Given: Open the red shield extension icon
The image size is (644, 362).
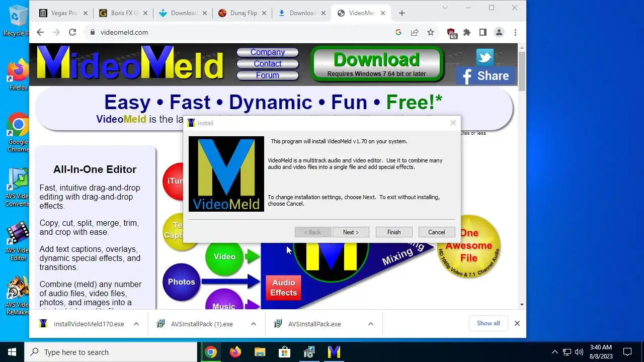Looking at the screenshot, I should (x=451, y=33).
